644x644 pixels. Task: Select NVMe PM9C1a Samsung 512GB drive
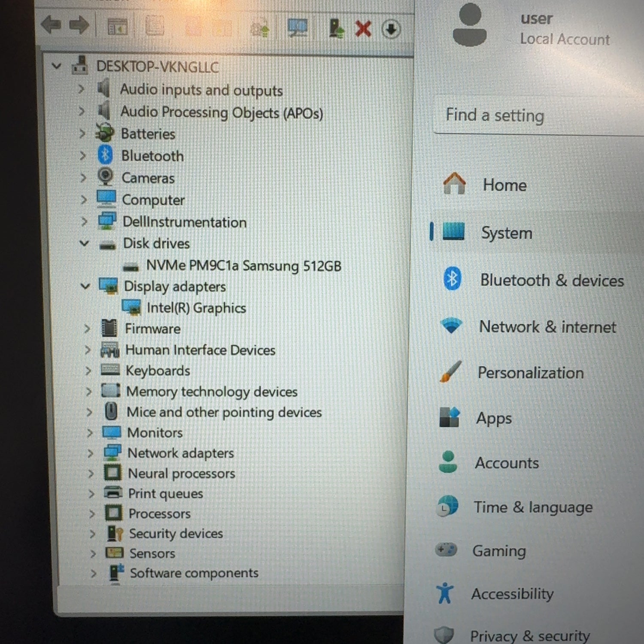243,266
